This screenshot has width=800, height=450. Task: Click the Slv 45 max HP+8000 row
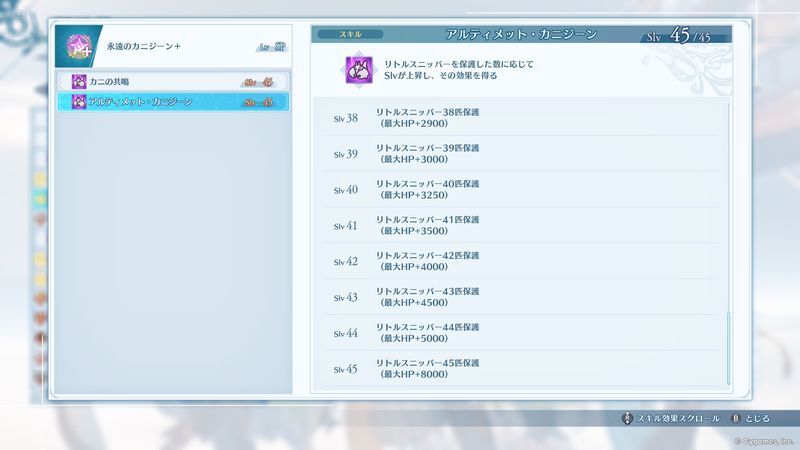[521, 368]
